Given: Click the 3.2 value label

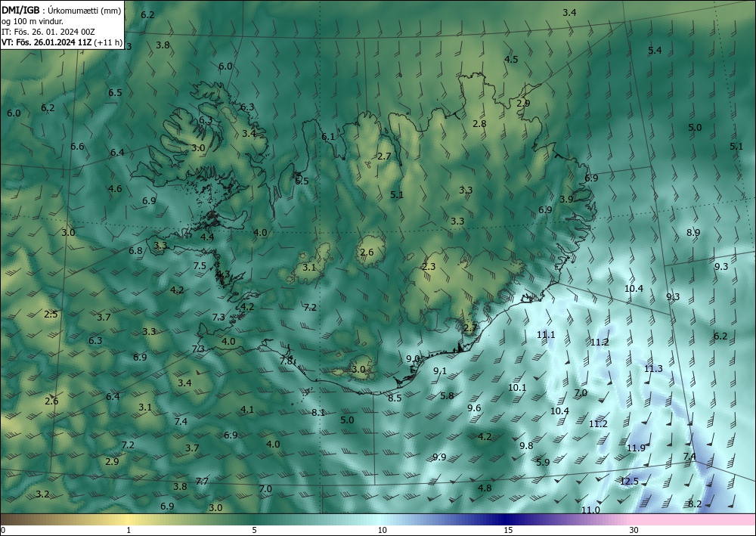Looking at the screenshot, I should [x=42, y=494].
